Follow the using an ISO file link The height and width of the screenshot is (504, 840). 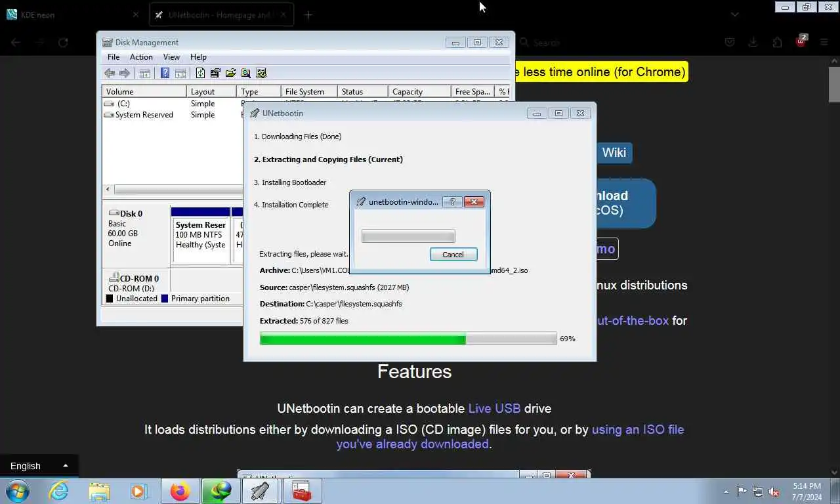click(x=638, y=429)
